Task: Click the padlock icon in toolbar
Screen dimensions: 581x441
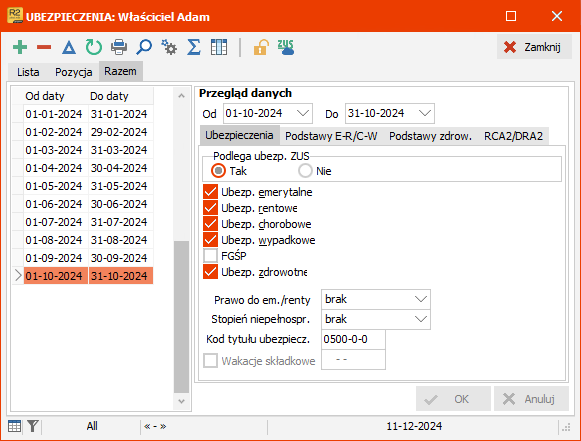Action: click(x=261, y=47)
